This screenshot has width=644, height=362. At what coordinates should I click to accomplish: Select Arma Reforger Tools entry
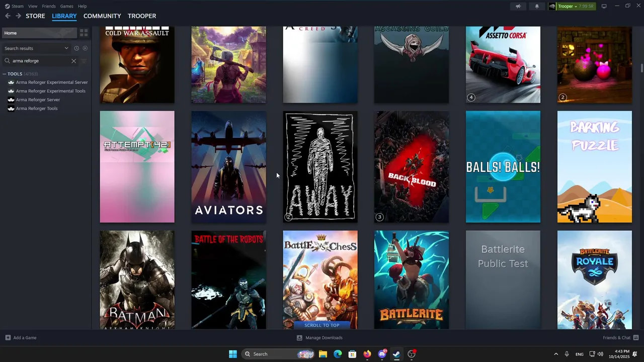pyautogui.click(x=37, y=109)
